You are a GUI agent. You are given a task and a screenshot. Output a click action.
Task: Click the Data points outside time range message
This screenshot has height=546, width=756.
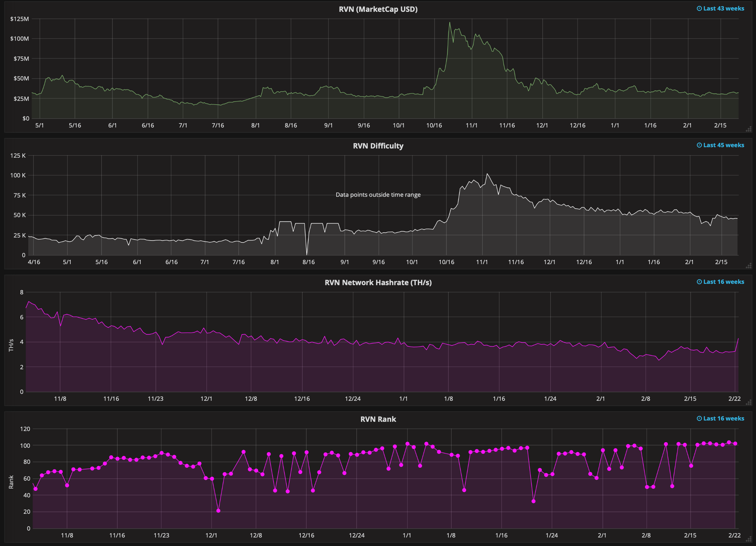pyautogui.click(x=378, y=194)
